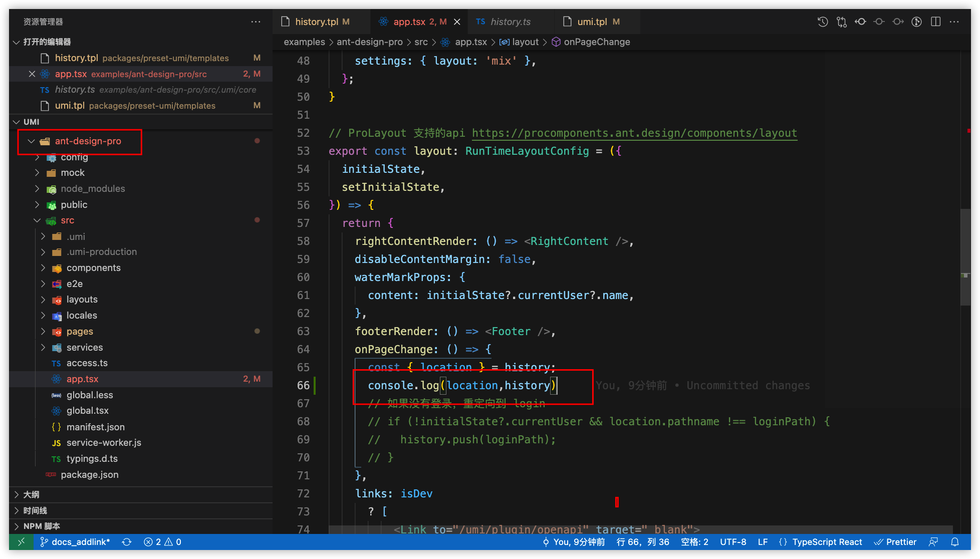
Task: Open the ProComponents layout documentation link
Action: tap(634, 133)
